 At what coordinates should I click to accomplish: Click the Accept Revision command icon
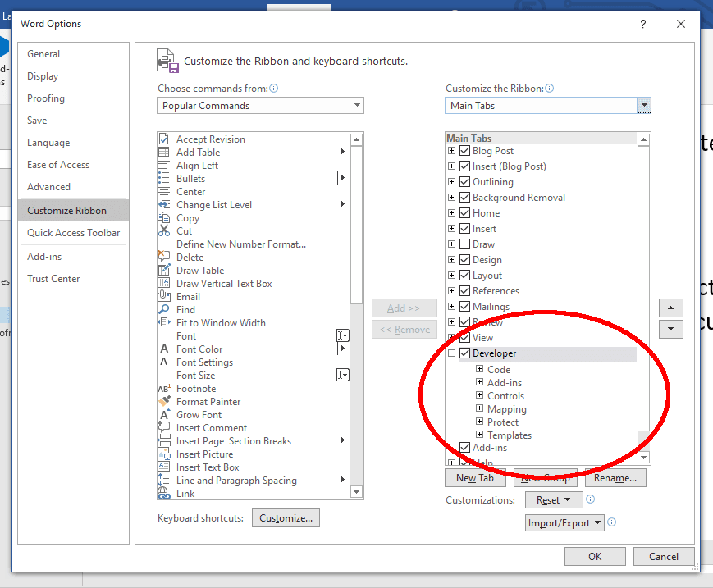pos(164,139)
